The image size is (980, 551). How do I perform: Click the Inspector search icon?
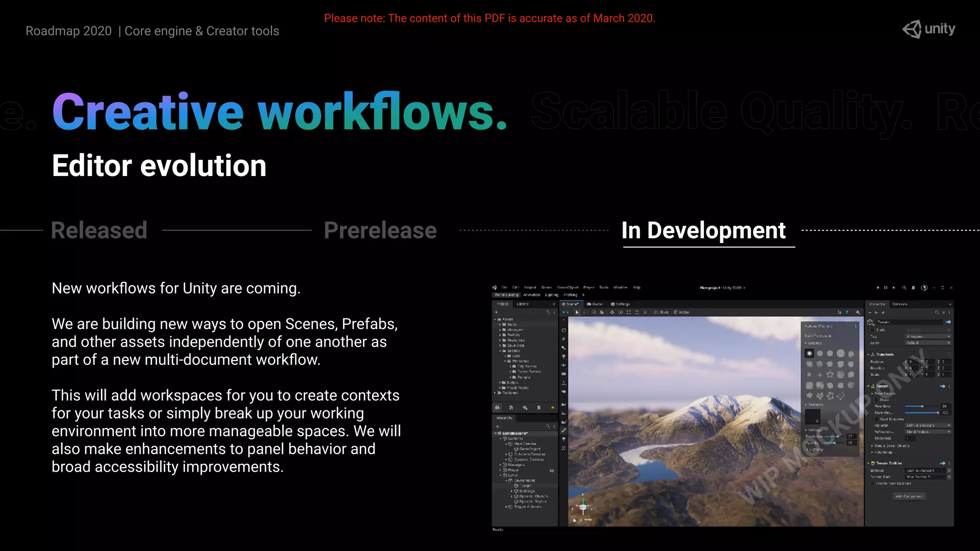937,312
